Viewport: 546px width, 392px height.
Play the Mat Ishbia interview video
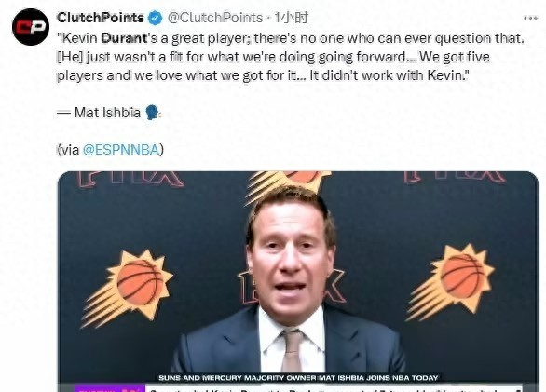point(298,281)
